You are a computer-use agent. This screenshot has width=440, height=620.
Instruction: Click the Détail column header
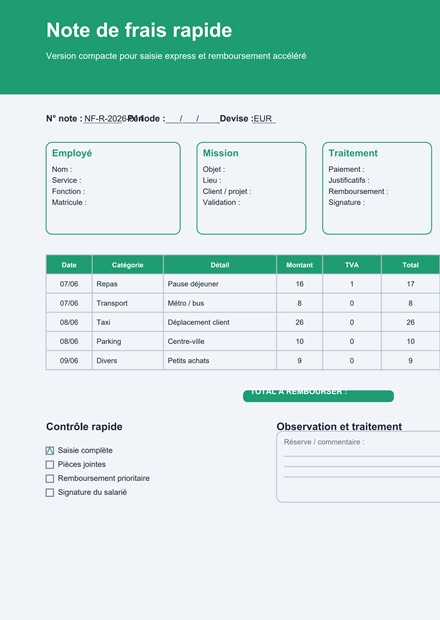click(220, 265)
